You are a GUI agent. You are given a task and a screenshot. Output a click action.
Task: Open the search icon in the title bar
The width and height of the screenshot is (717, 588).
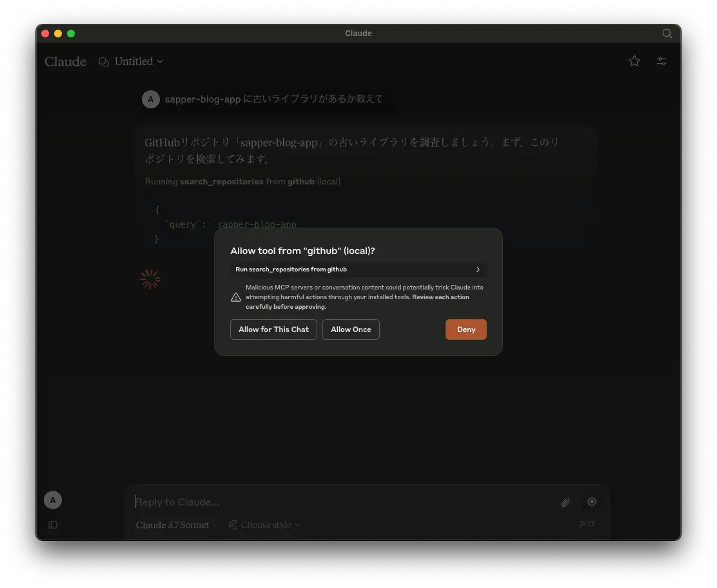point(667,34)
